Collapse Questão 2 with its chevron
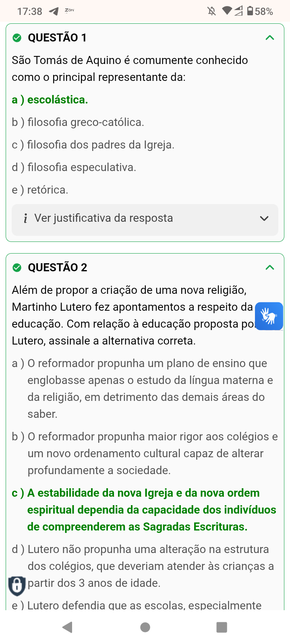290x644 pixels. tap(270, 268)
